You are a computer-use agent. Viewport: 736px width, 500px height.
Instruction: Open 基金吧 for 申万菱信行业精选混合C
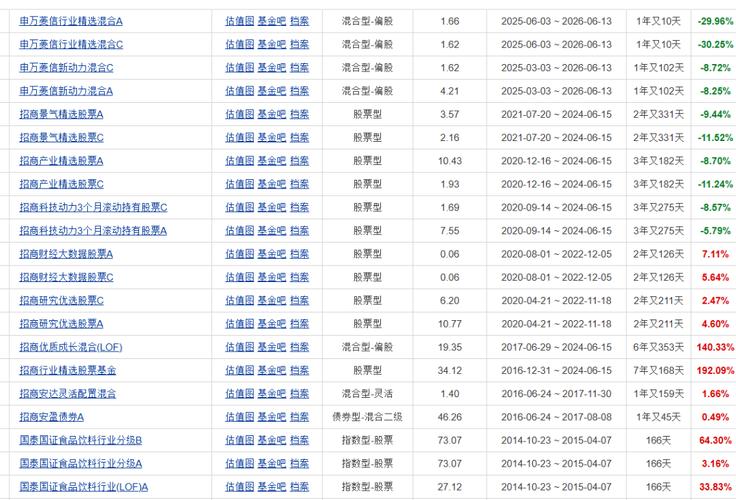point(272,45)
